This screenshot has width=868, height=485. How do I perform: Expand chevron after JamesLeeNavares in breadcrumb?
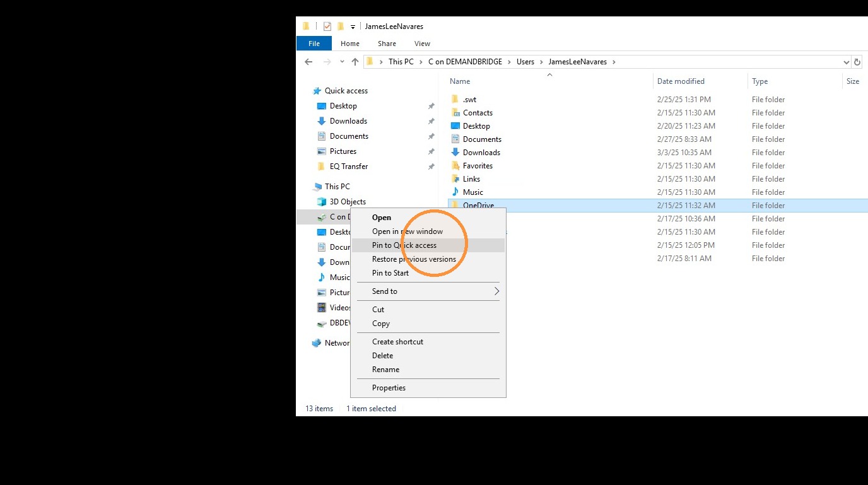tap(614, 62)
